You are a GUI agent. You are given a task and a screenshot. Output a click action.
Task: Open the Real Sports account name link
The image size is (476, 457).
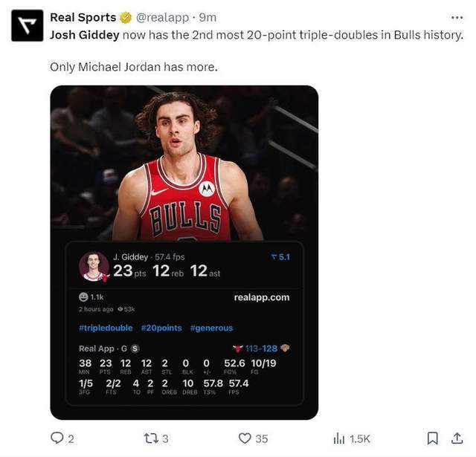coord(83,18)
